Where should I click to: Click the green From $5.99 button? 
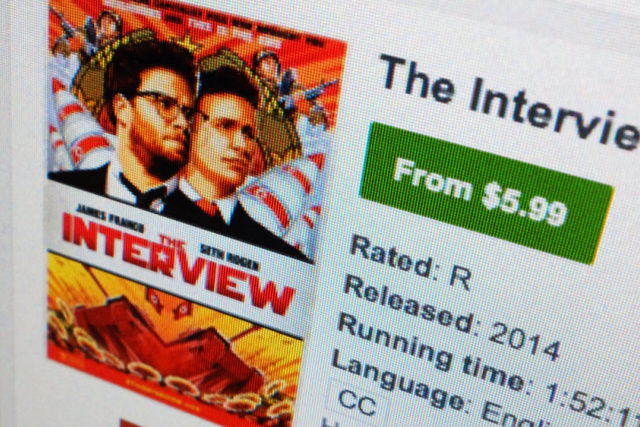click(x=486, y=191)
